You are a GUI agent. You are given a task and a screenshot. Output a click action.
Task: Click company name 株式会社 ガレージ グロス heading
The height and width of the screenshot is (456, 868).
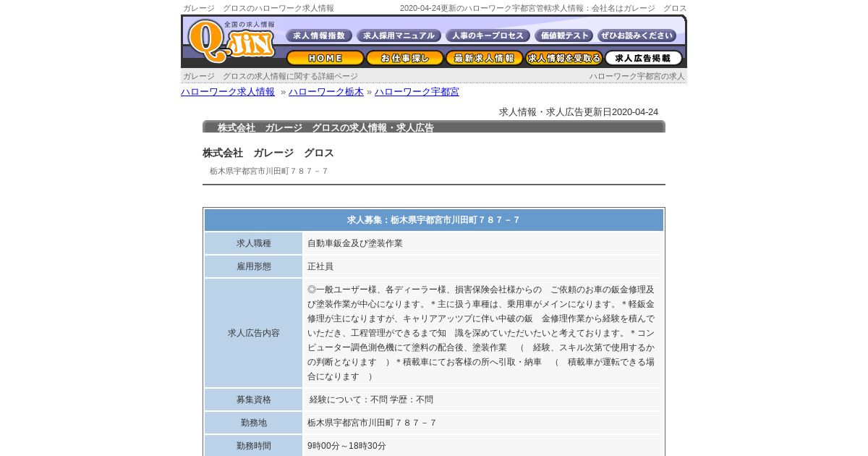[268, 153]
